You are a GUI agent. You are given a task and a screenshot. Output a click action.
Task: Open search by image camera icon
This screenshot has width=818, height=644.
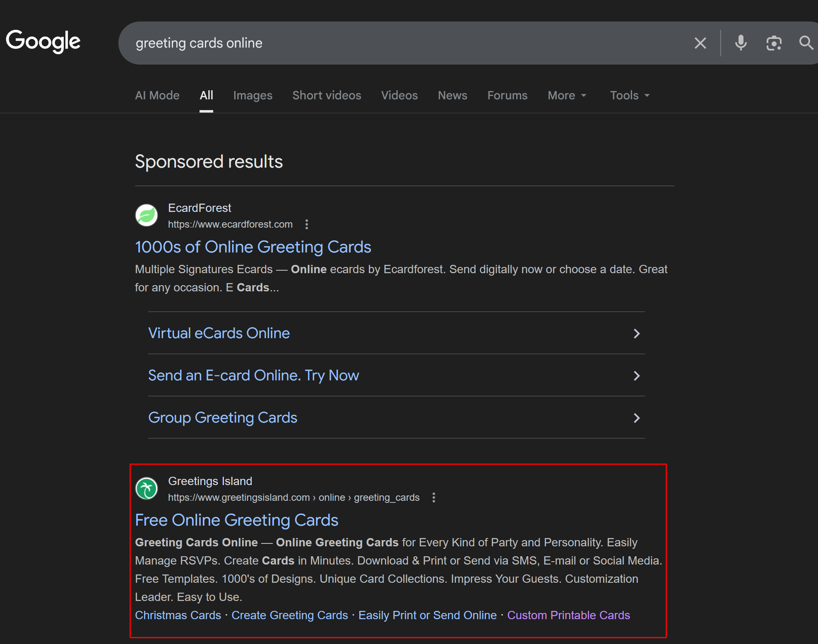[x=773, y=43]
